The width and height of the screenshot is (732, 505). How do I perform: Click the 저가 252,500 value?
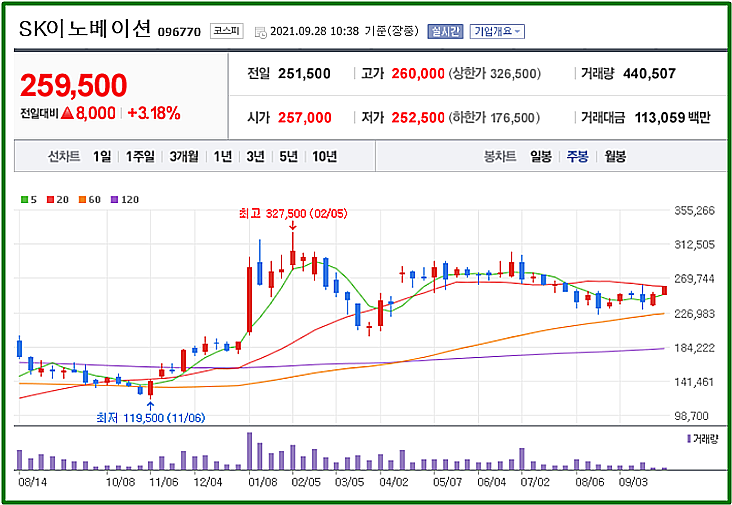point(418,118)
